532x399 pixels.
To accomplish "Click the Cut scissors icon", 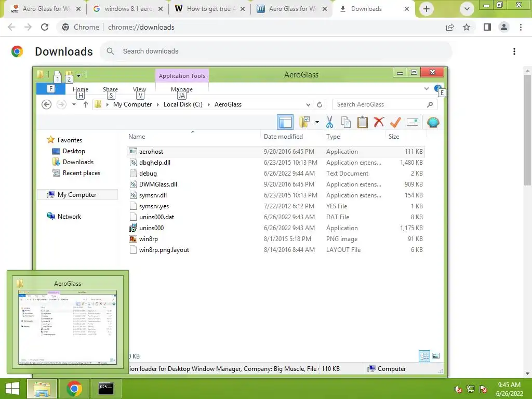I will 329,122.
